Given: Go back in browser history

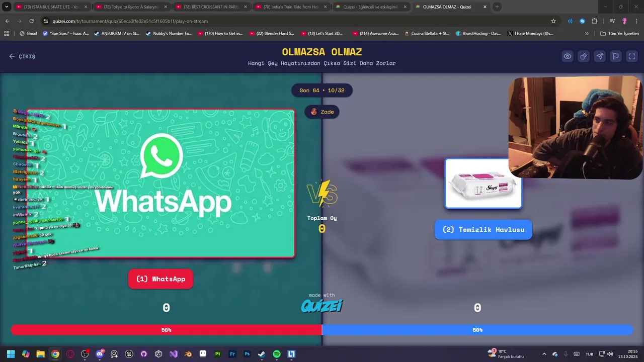Looking at the screenshot, I should click(x=7, y=21).
